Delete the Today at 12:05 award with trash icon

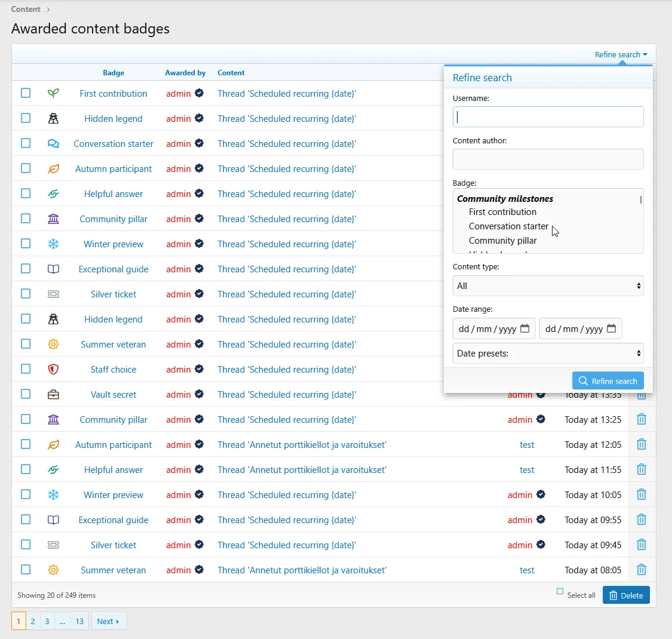(641, 445)
